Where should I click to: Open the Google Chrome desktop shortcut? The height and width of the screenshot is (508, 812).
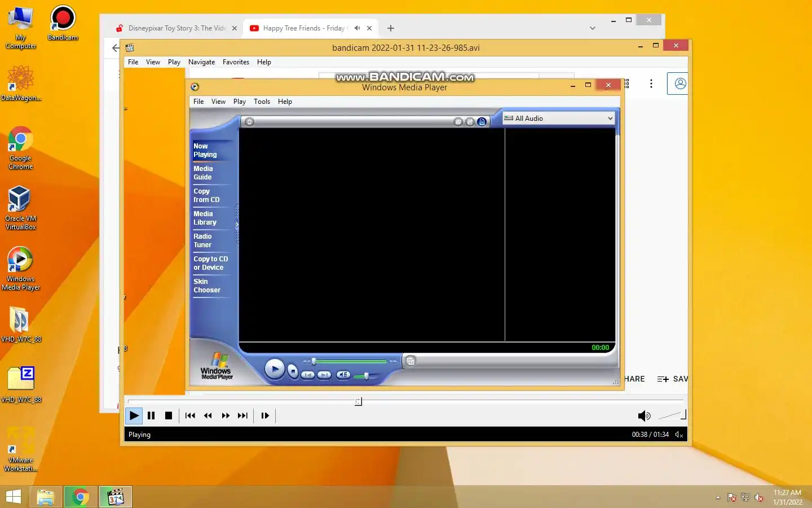[21, 148]
